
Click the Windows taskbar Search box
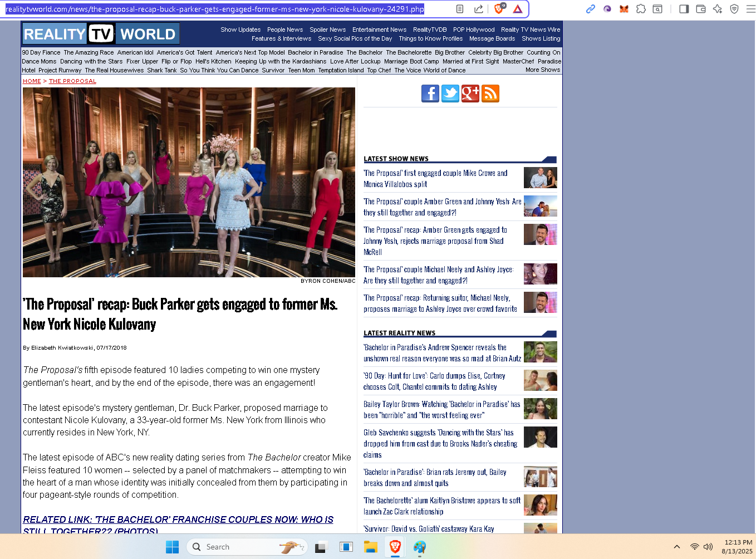[x=248, y=547]
